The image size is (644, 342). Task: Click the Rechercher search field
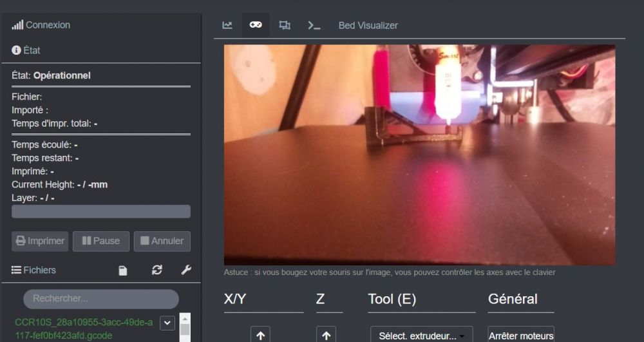(101, 299)
